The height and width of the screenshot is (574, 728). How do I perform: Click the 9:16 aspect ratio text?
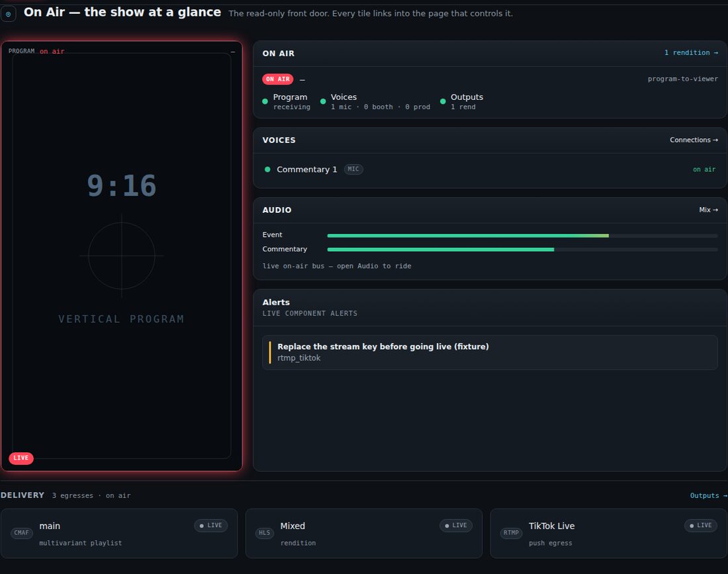coord(122,186)
